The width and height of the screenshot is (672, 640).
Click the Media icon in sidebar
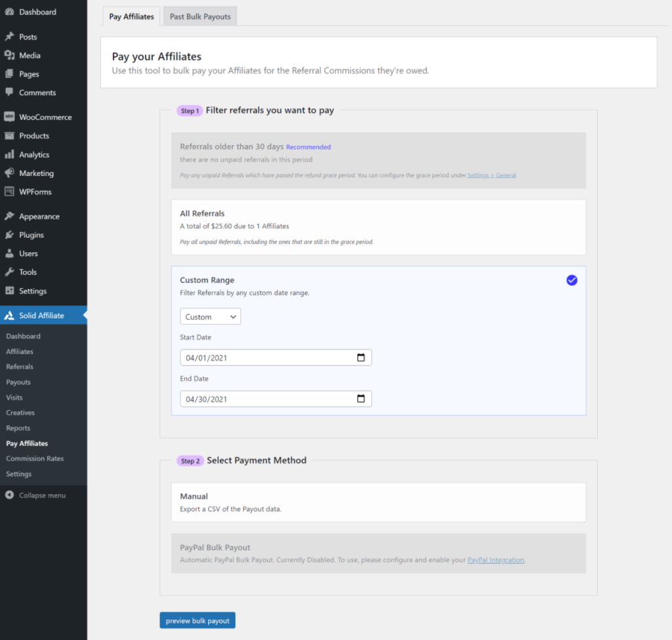pos(9,55)
